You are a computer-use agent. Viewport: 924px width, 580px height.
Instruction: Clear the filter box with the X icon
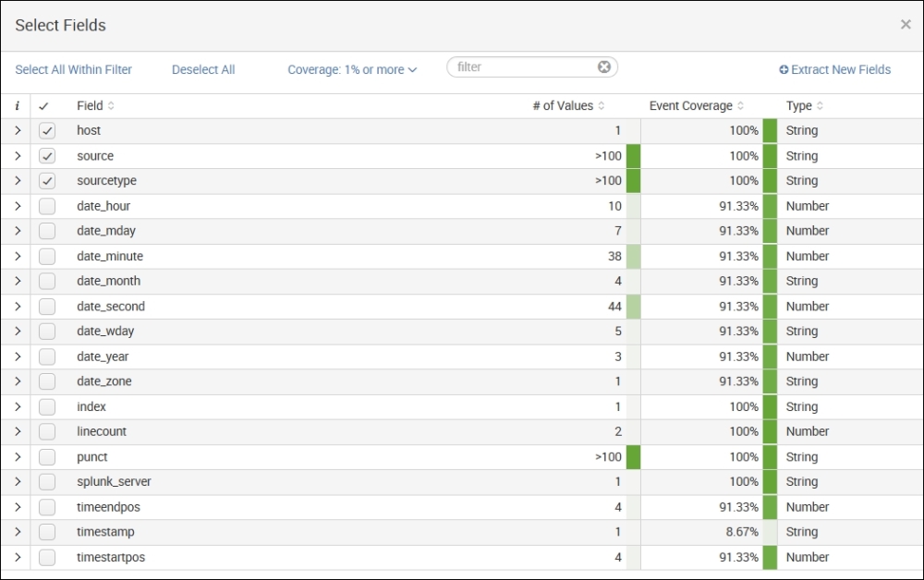[603, 67]
